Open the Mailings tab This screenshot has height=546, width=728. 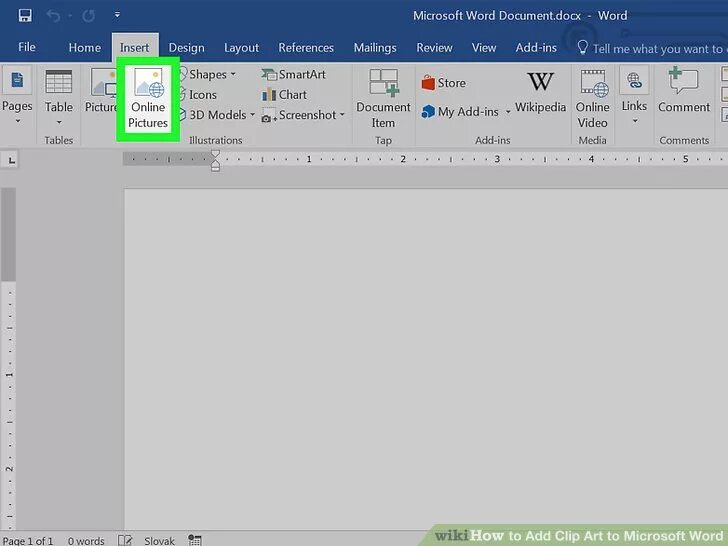coord(375,47)
